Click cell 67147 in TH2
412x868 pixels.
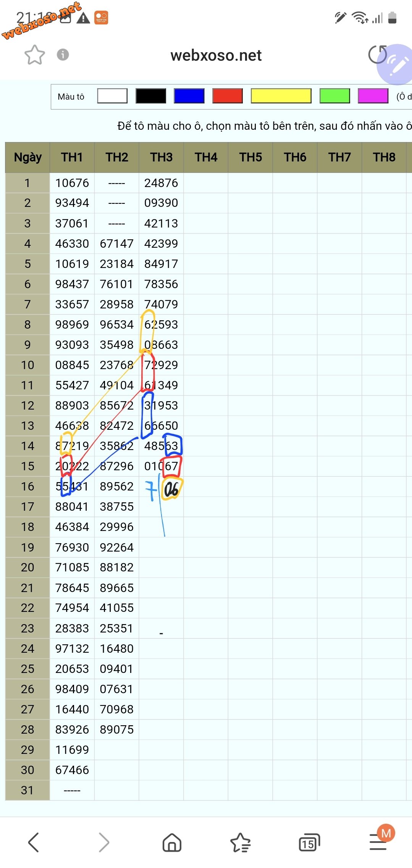117,244
